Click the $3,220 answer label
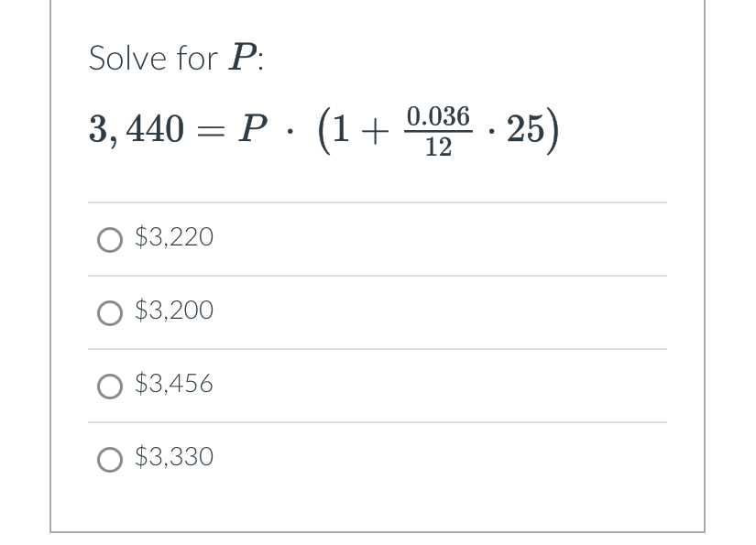Screen dimensions: 756x545 click(x=174, y=237)
